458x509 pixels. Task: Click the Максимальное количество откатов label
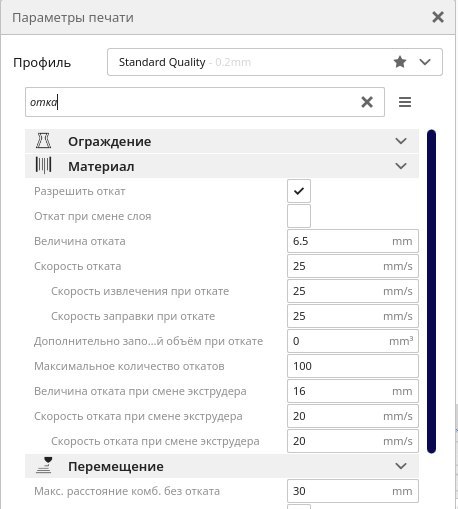coord(129,366)
